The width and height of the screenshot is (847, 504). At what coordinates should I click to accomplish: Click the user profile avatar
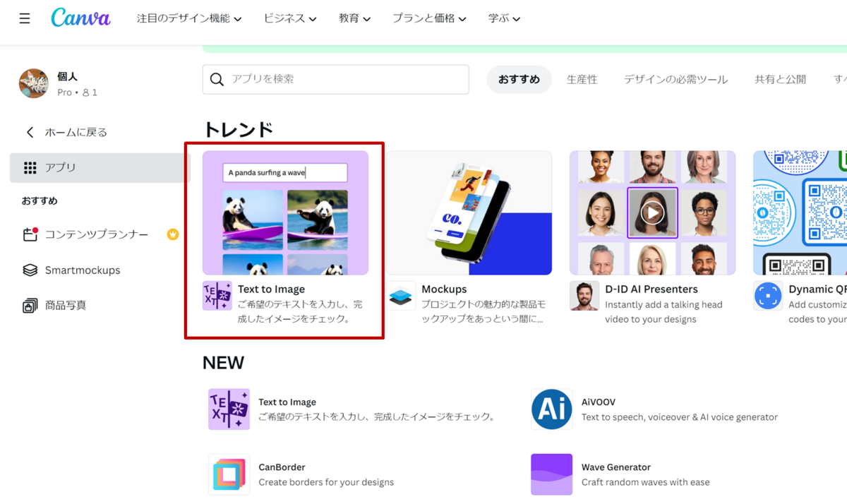[x=33, y=83]
